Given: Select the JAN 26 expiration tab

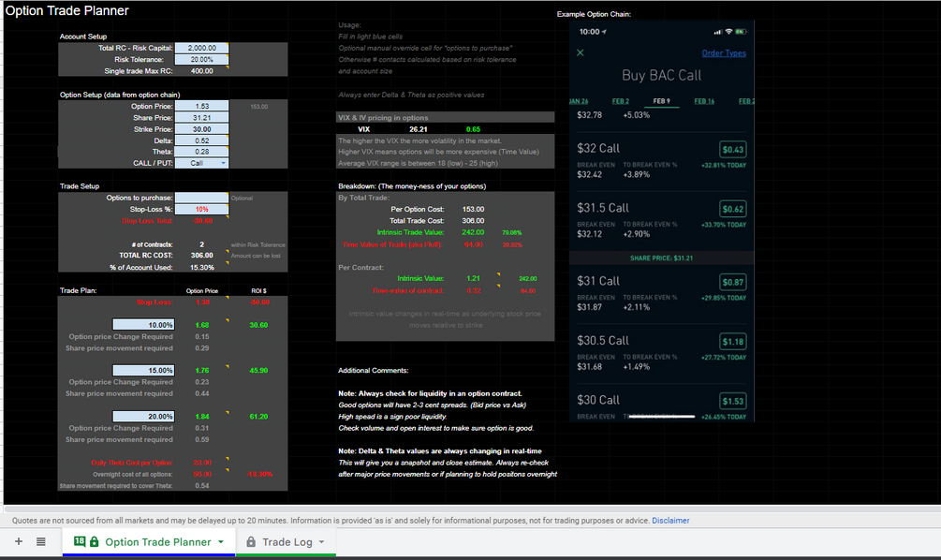Looking at the screenshot, I should (581, 101).
